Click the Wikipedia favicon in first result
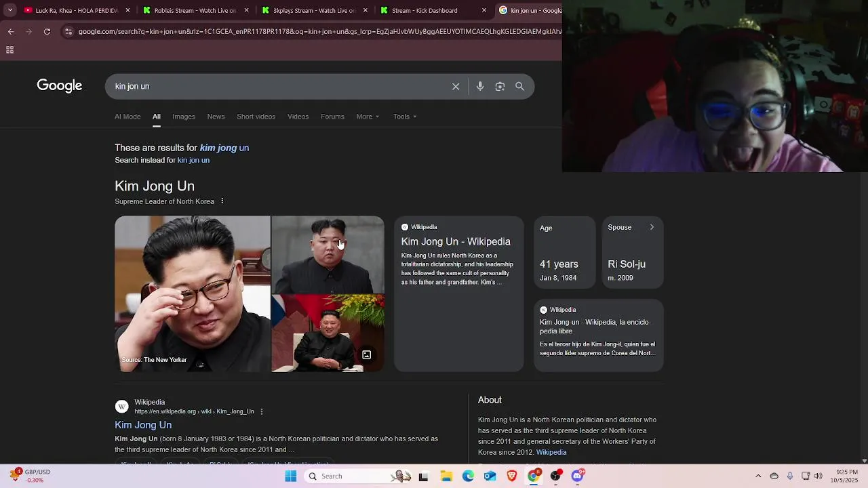 pos(122,407)
